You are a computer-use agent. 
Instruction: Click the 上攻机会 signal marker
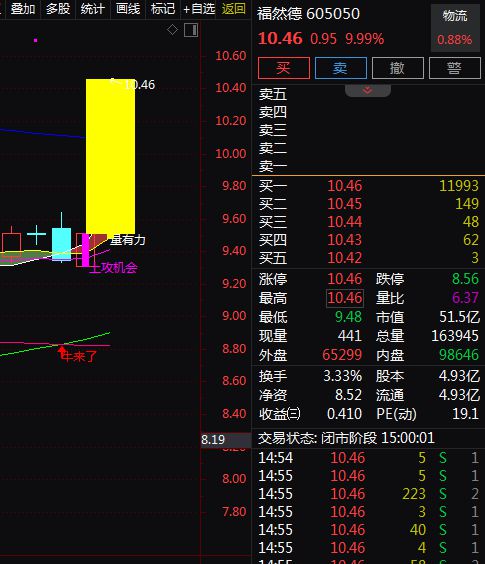[113, 268]
